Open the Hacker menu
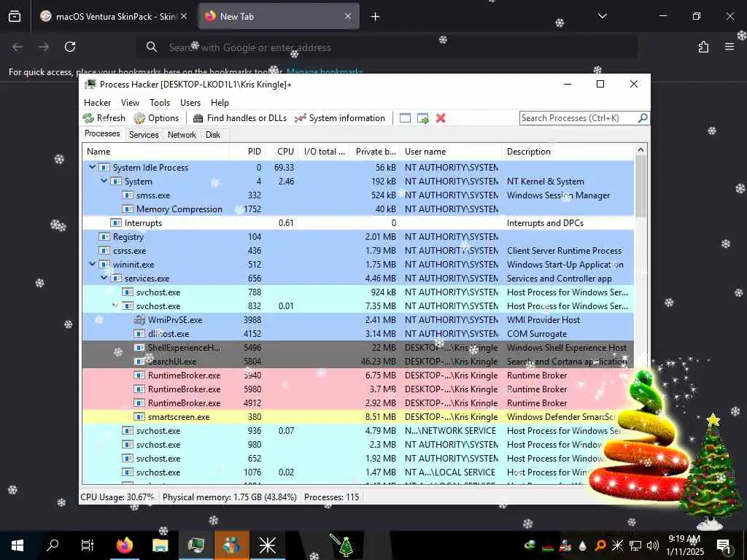The image size is (747, 560). point(97,103)
